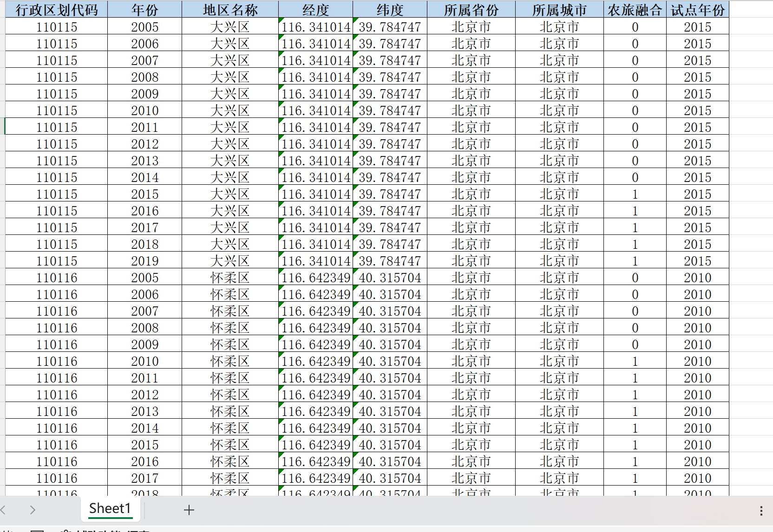The height and width of the screenshot is (532, 773).
Task: Click 试点年份 2010 in 怀柔区 2017 row
Action: tap(698, 478)
